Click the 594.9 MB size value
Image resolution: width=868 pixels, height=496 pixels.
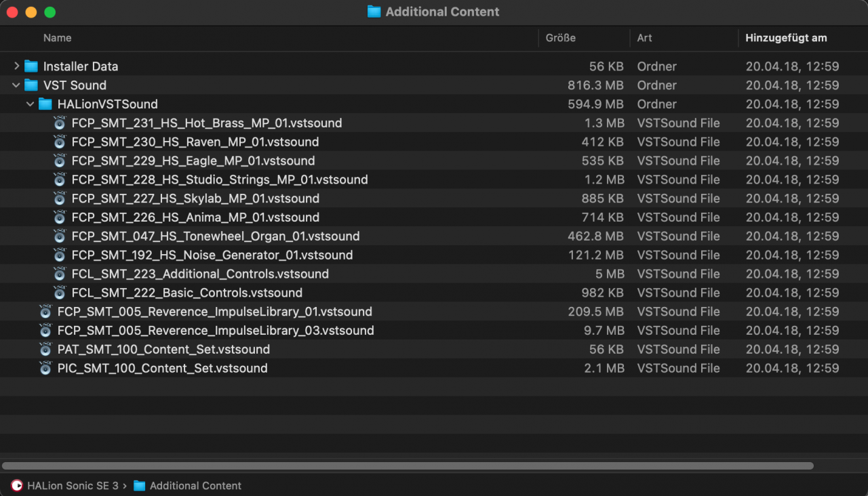pos(595,104)
